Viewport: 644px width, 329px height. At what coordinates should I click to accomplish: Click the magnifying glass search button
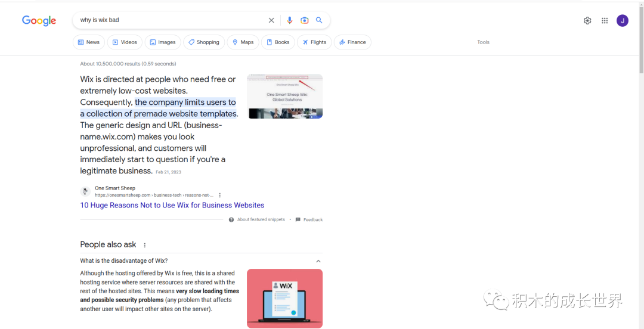[319, 20]
